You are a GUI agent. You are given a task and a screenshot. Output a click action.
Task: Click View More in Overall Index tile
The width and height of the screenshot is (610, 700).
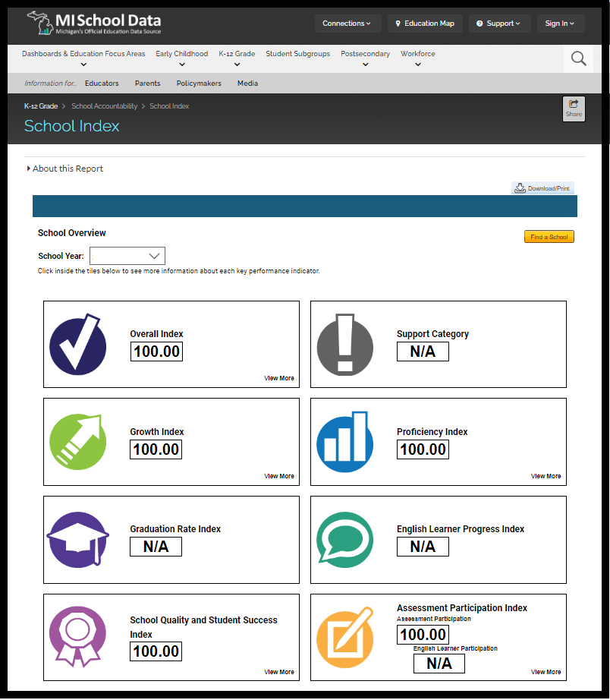279,378
